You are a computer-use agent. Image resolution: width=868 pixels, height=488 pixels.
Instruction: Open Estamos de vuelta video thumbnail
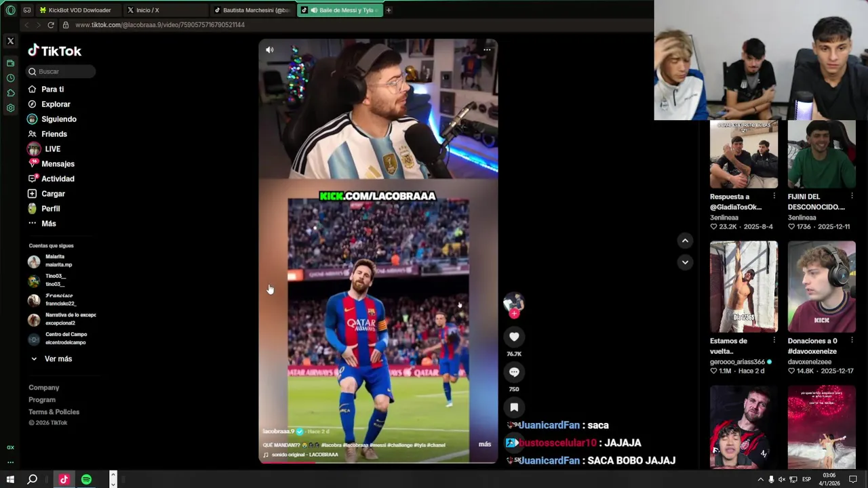pyautogui.click(x=744, y=287)
